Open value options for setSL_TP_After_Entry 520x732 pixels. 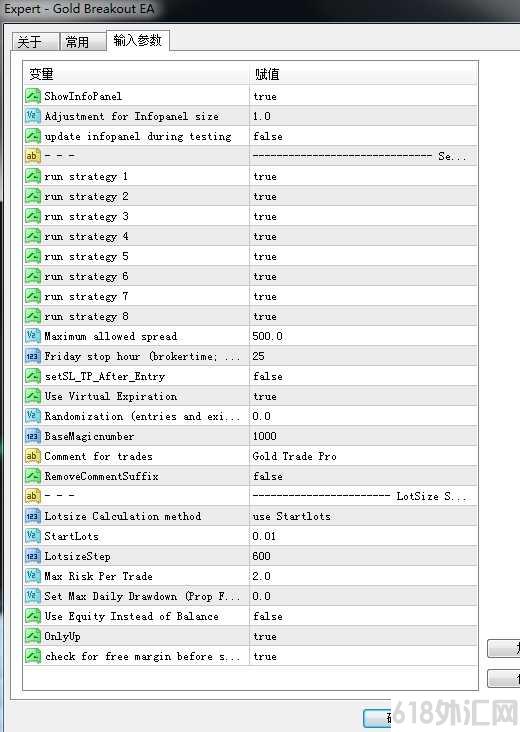(x=363, y=376)
